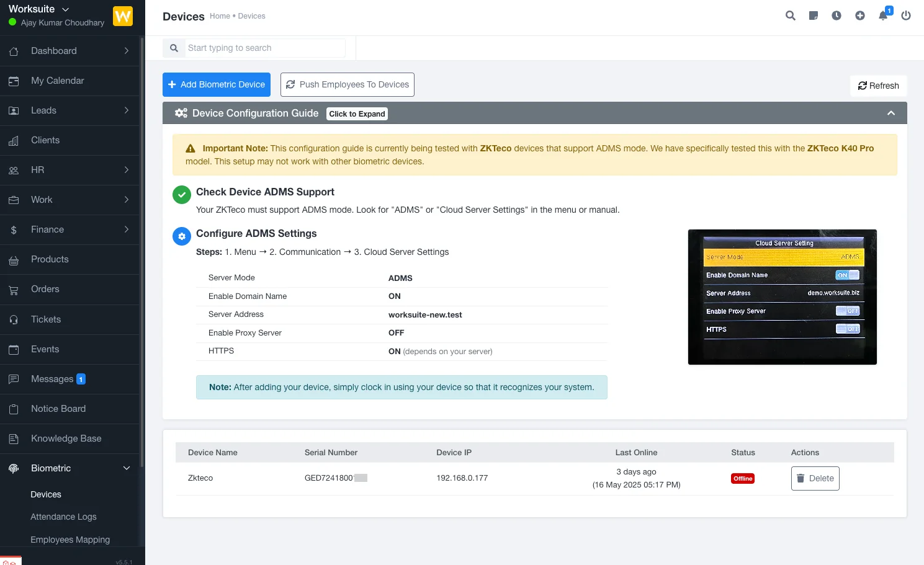Click the Refresh button
Image resolution: width=924 pixels, height=565 pixels.
[x=878, y=86]
